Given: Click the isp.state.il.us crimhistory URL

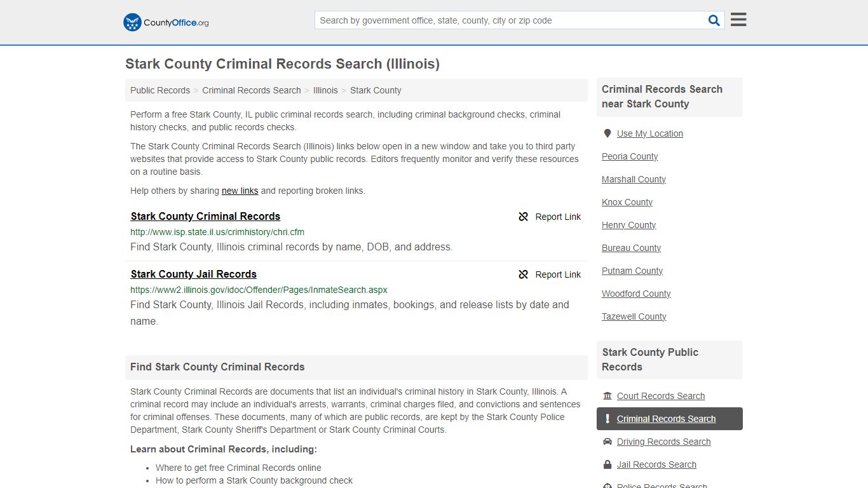Looking at the screenshot, I should 217,232.
